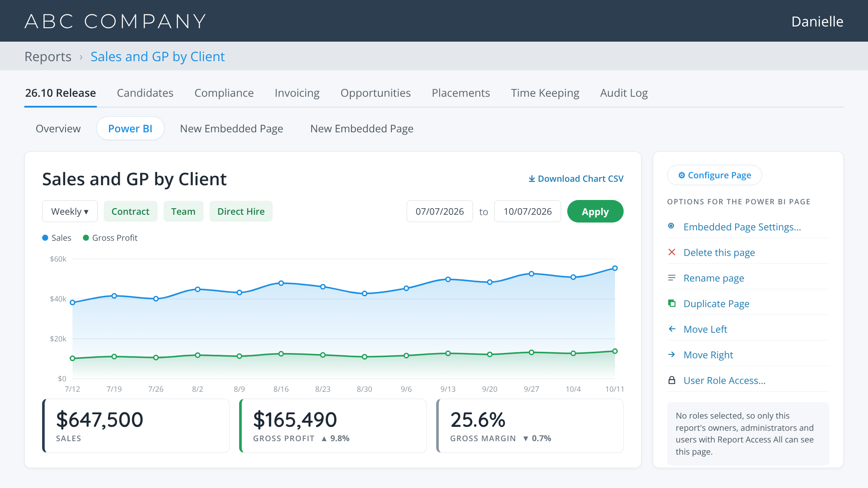Open the Invoicing tab
Screen dimensions: 868x488
tap(297, 93)
